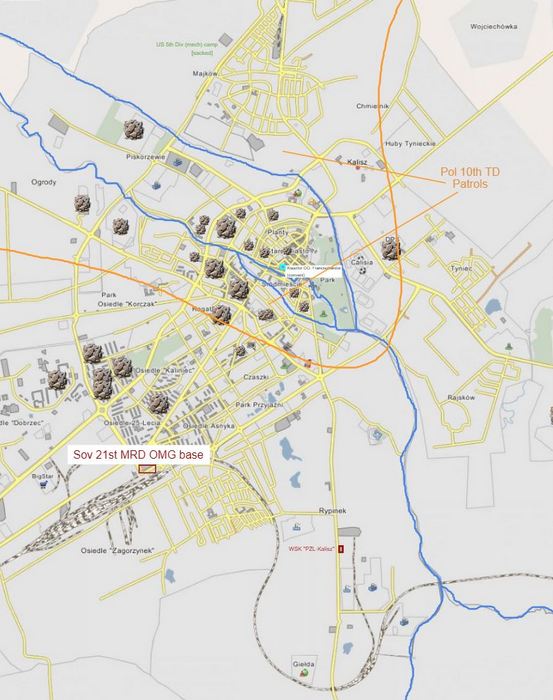Click the 'Piskorzewie' place name

(146, 157)
